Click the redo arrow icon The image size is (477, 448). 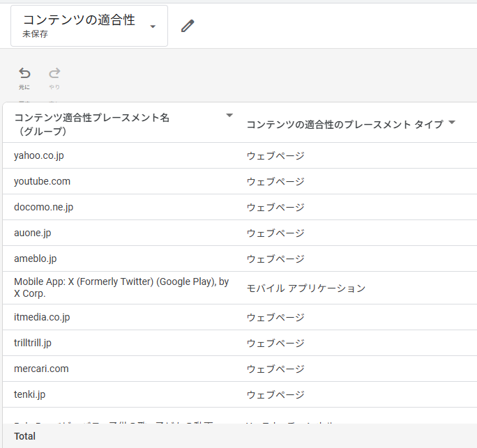(55, 73)
